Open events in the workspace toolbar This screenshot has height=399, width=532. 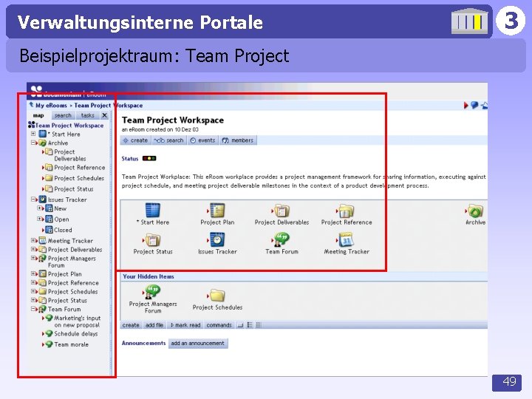coord(203,140)
